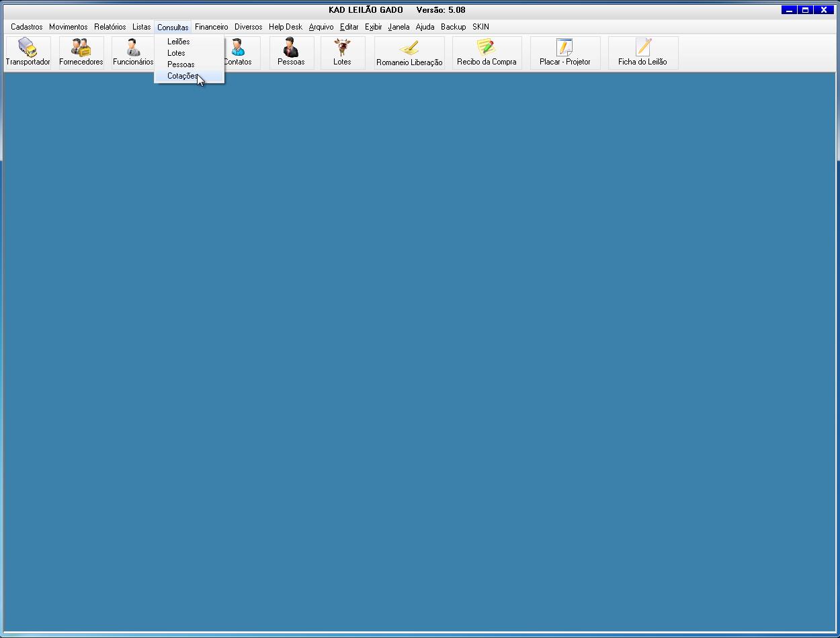Open the Arquivo menu
Viewport: 840px width, 638px height.
321,27
